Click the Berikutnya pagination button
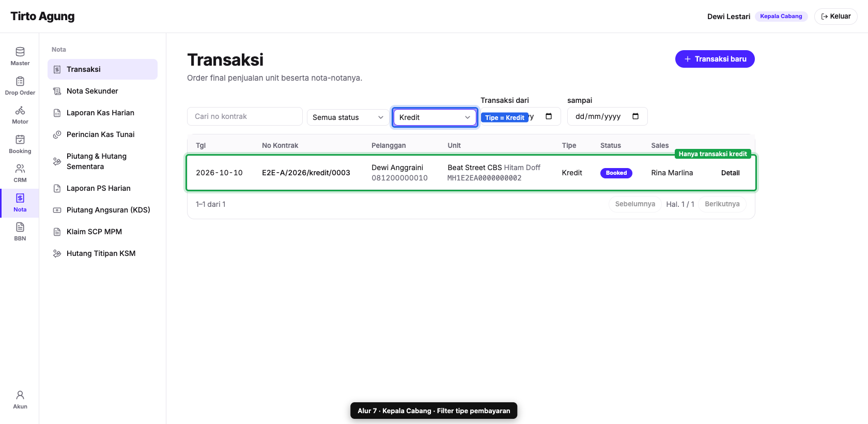868x424 pixels. pyautogui.click(x=722, y=204)
